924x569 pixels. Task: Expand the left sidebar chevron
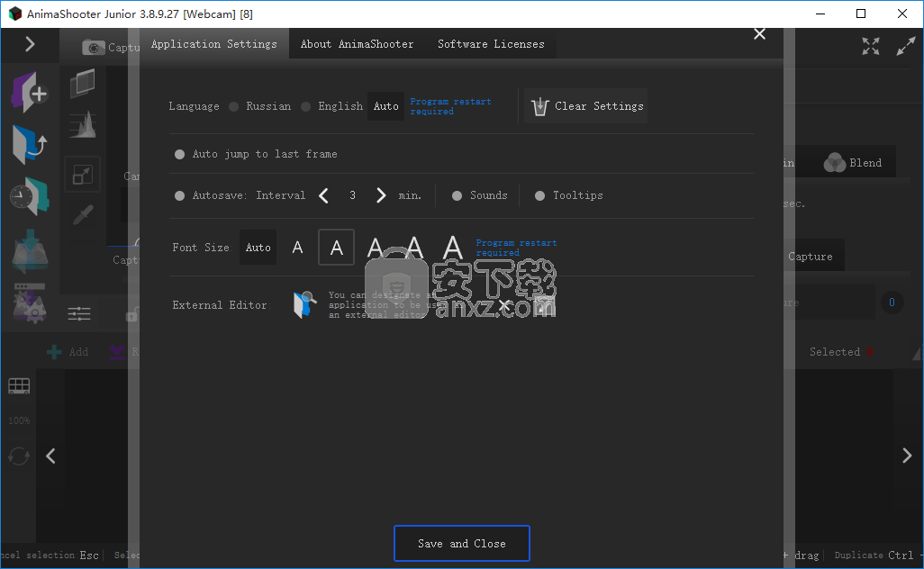(30, 44)
